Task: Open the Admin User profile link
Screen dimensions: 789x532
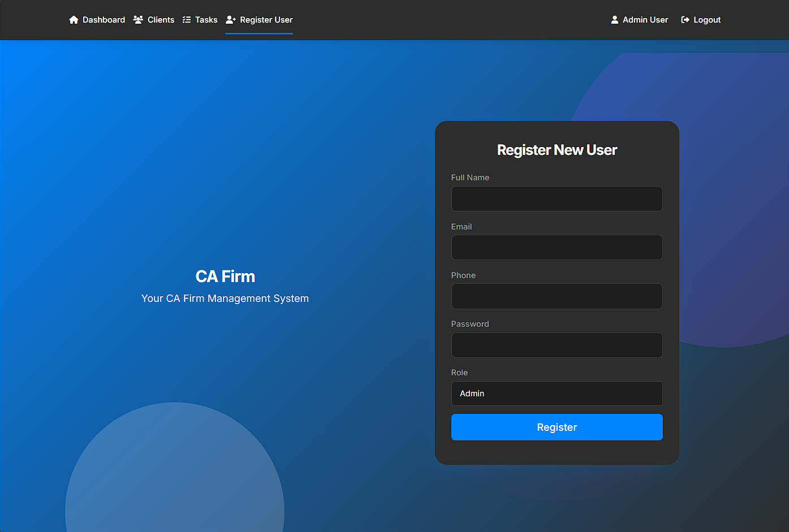Action: coord(640,20)
